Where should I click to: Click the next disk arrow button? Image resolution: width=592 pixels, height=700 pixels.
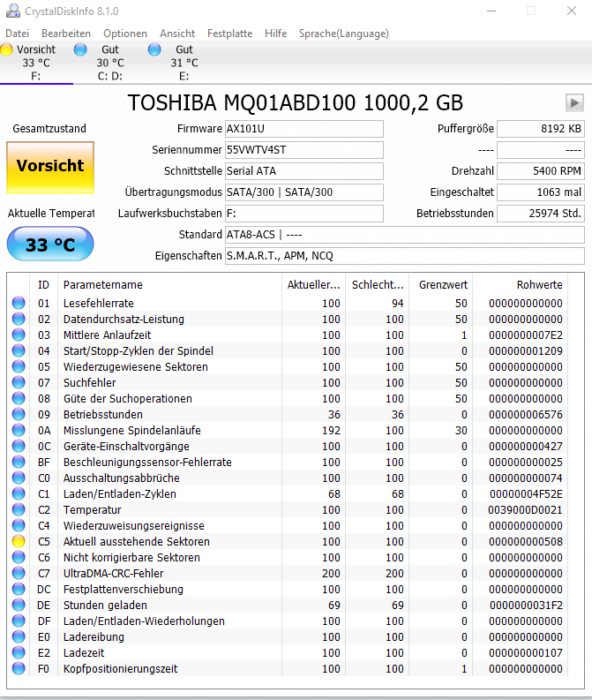(x=574, y=103)
